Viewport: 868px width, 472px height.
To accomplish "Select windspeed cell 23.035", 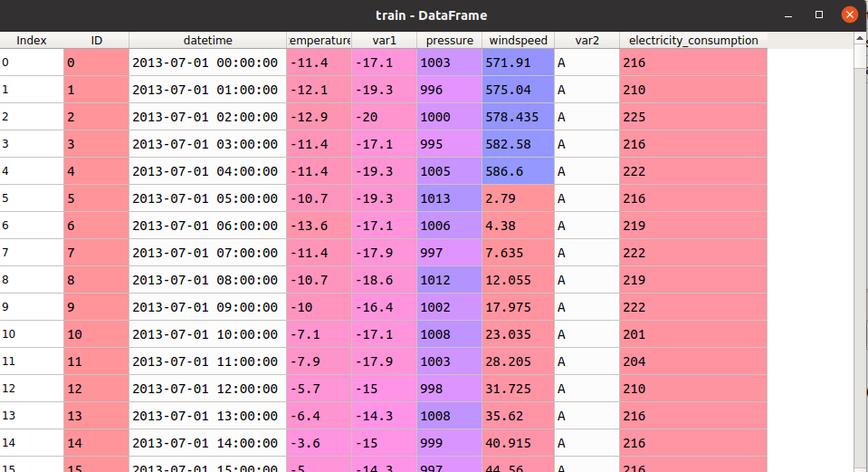I will click(518, 334).
